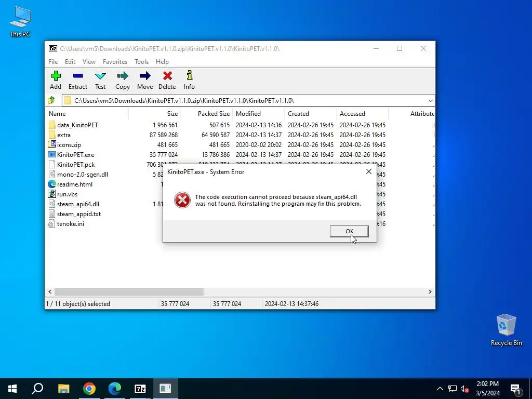Click data_KinitoPET packed size 507 615
This screenshot has height=399, width=532.
click(x=219, y=125)
